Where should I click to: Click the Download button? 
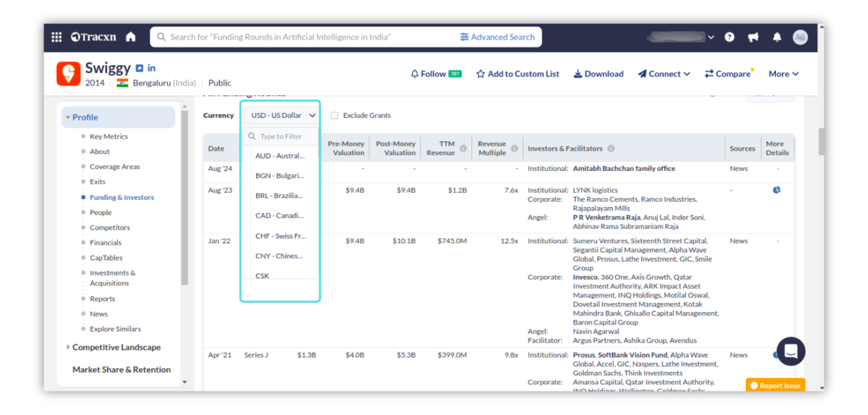(599, 74)
